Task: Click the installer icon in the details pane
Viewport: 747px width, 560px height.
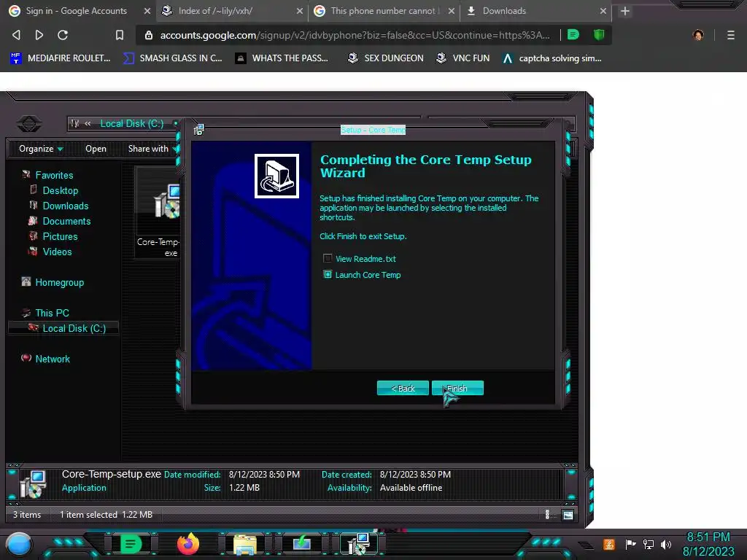Action: click(x=33, y=484)
